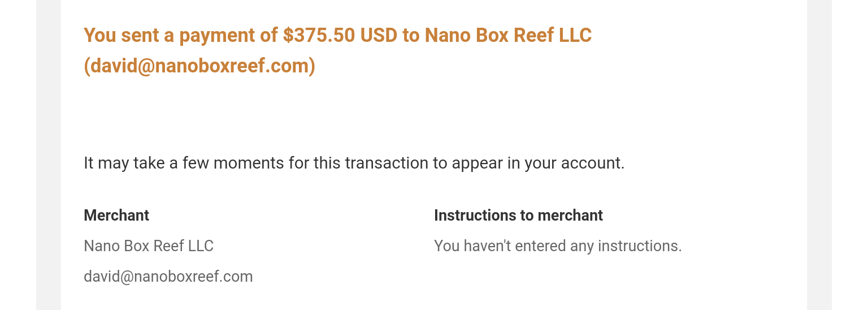The image size is (868, 310).
Task: Click the bold "Instructions to merchant" label
Action: click(x=518, y=215)
